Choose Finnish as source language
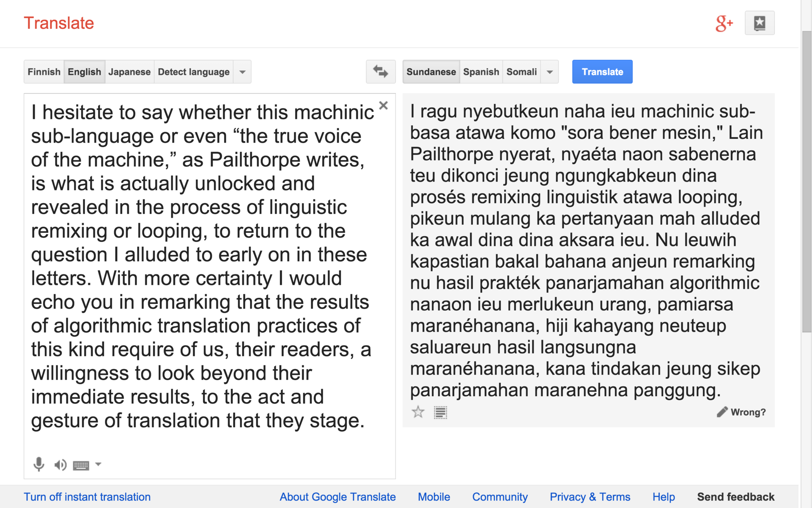Screen dimensions: 812x508 pos(44,72)
